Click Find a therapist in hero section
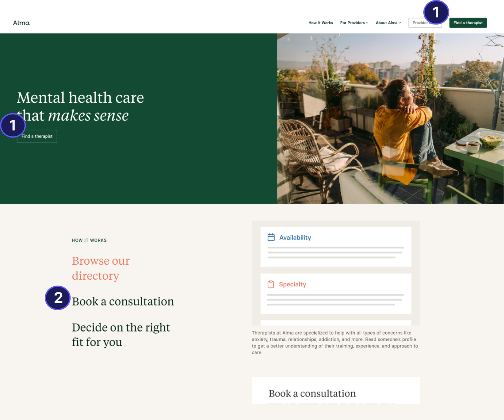The width and height of the screenshot is (504, 420). coord(37,136)
